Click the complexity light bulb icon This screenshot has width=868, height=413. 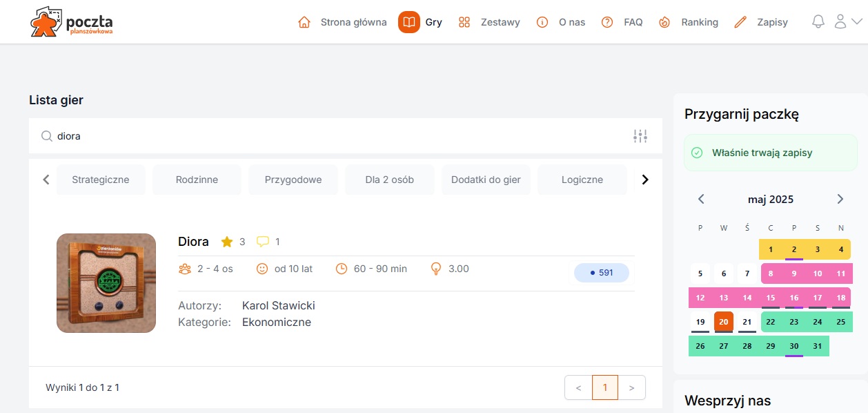(x=435, y=269)
